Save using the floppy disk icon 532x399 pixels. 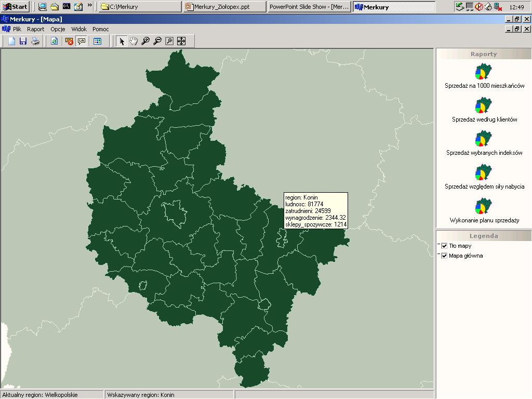point(23,42)
